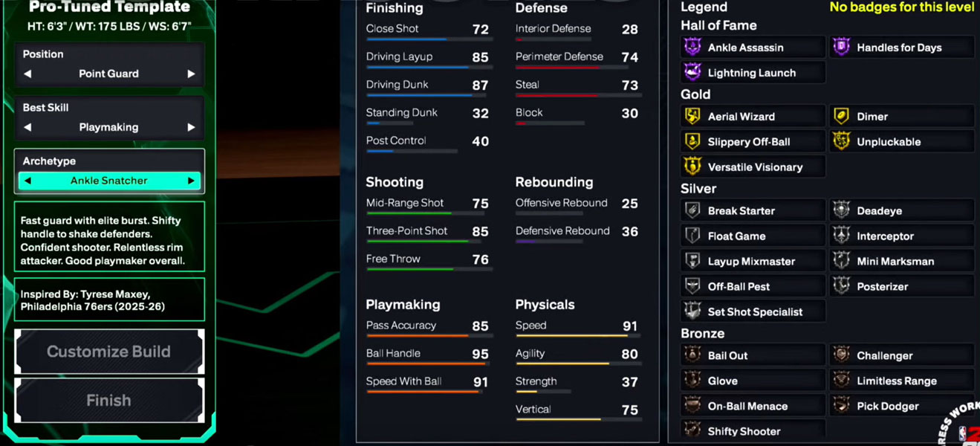Select the Dimer badge icon

(x=843, y=116)
